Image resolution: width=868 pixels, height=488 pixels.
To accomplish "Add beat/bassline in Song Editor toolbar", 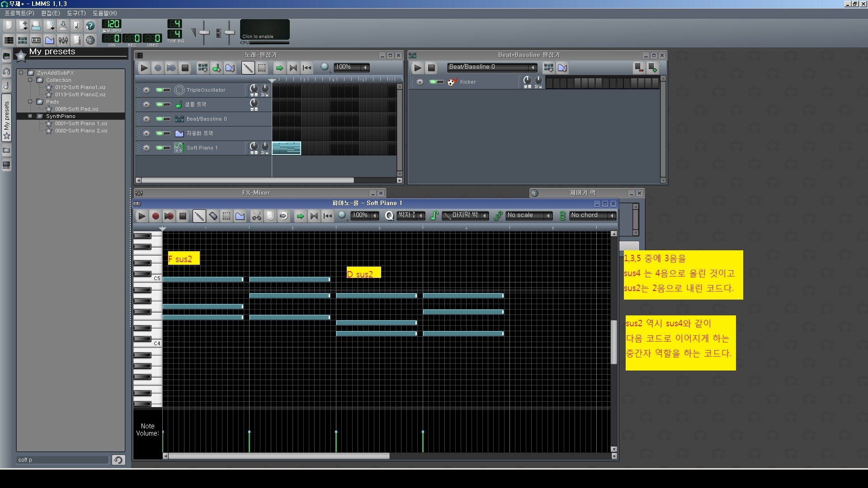I will click(203, 68).
